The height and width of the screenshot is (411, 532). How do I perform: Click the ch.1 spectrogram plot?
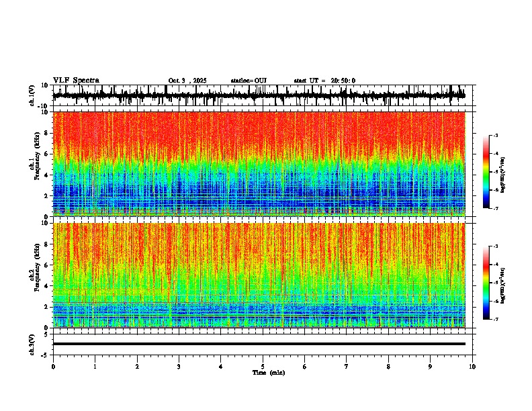(259, 164)
